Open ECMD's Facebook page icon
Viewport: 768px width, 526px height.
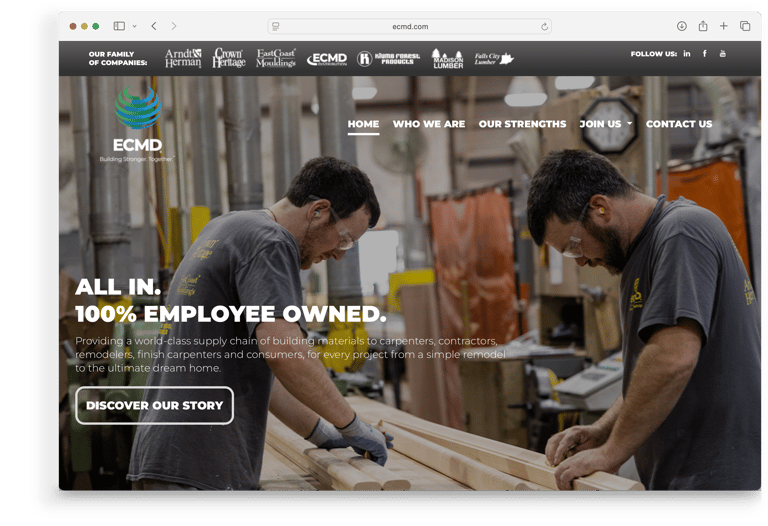coord(704,54)
